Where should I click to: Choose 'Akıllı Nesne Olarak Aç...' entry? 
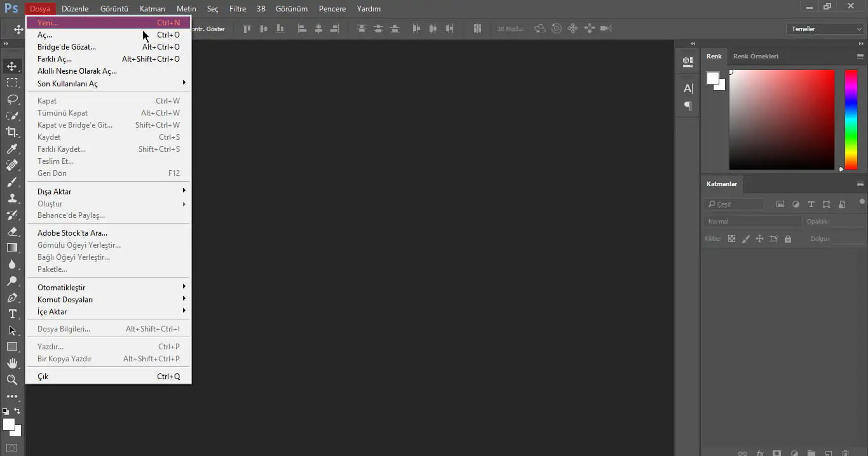[108, 70]
